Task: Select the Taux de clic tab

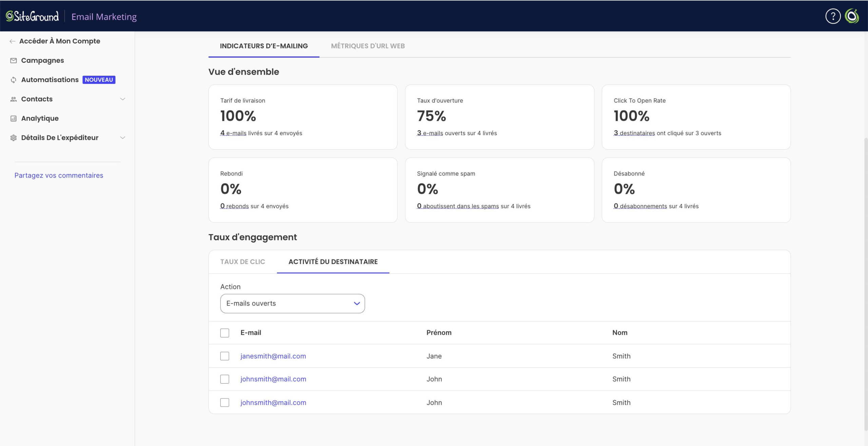Action: coord(242,262)
